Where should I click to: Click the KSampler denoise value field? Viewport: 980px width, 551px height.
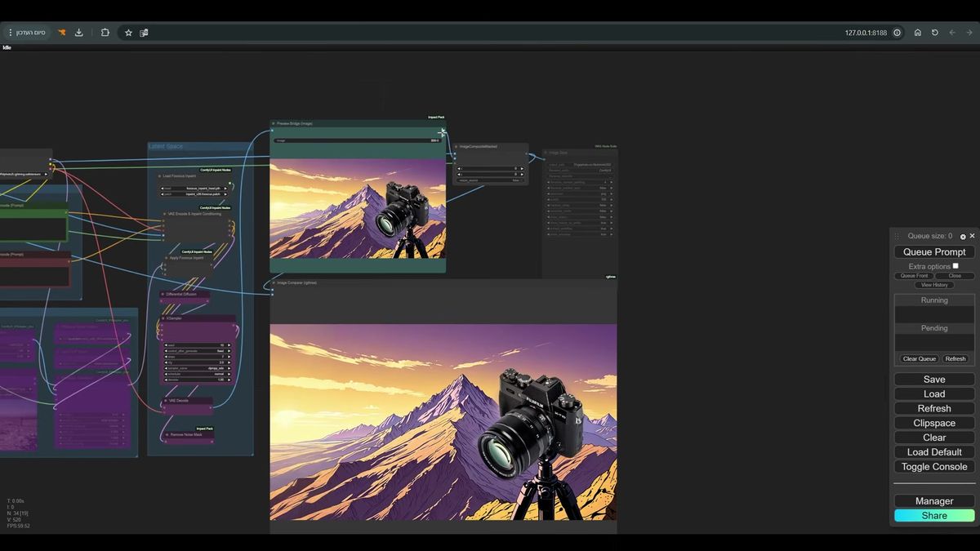point(197,379)
